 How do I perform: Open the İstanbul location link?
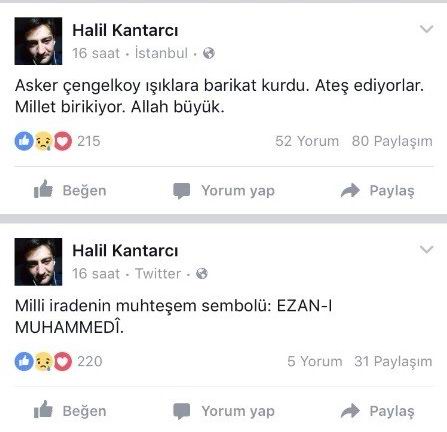point(161,53)
